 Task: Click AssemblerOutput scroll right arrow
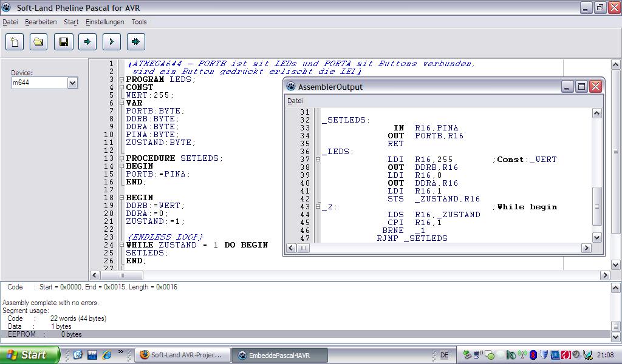coord(586,248)
